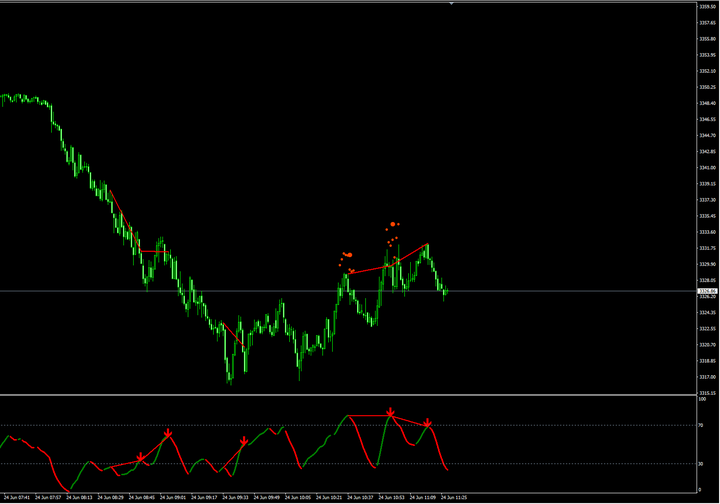Click the current price label 3326.84
720x504 pixels.
point(706,291)
